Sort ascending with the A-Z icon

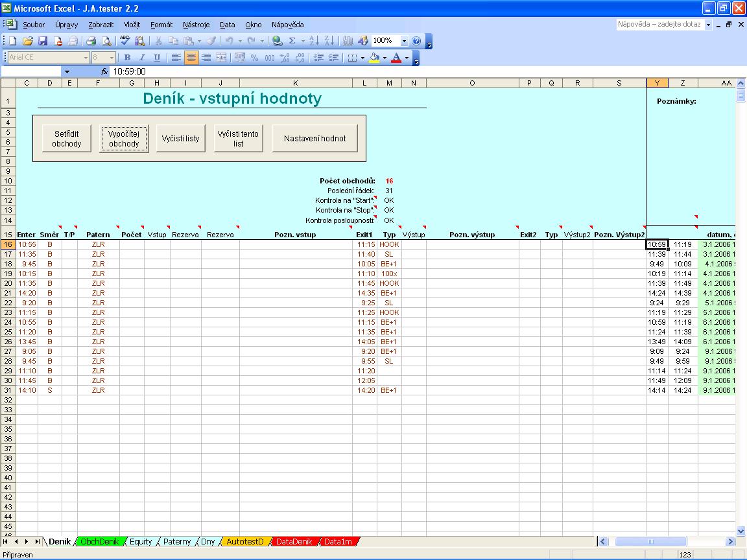tap(314, 41)
